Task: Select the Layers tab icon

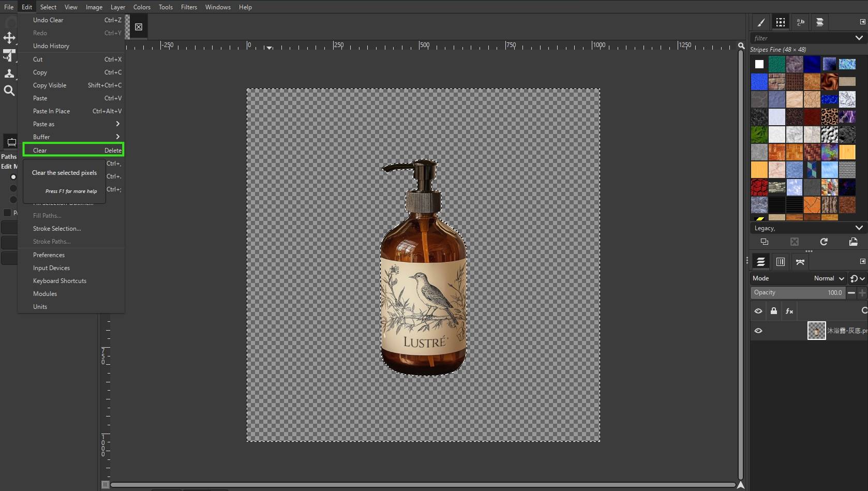Action: pyautogui.click(x=761, y=262)
